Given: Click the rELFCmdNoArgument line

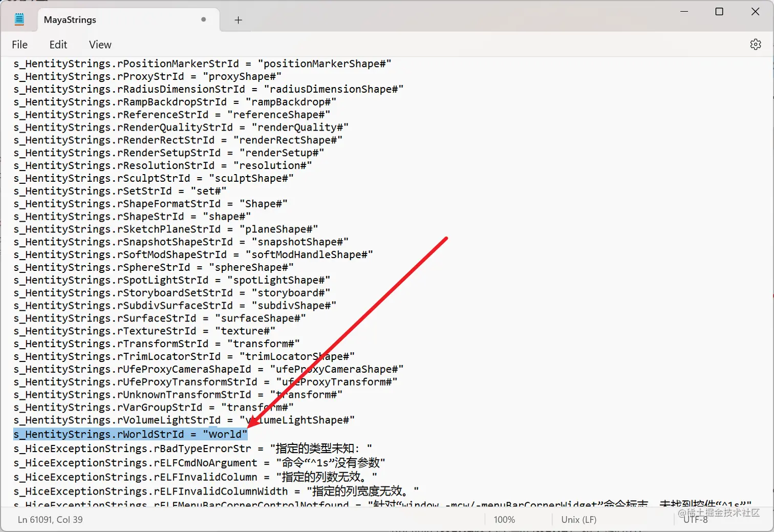Looking at the screenshot, I should click(200, 463).
